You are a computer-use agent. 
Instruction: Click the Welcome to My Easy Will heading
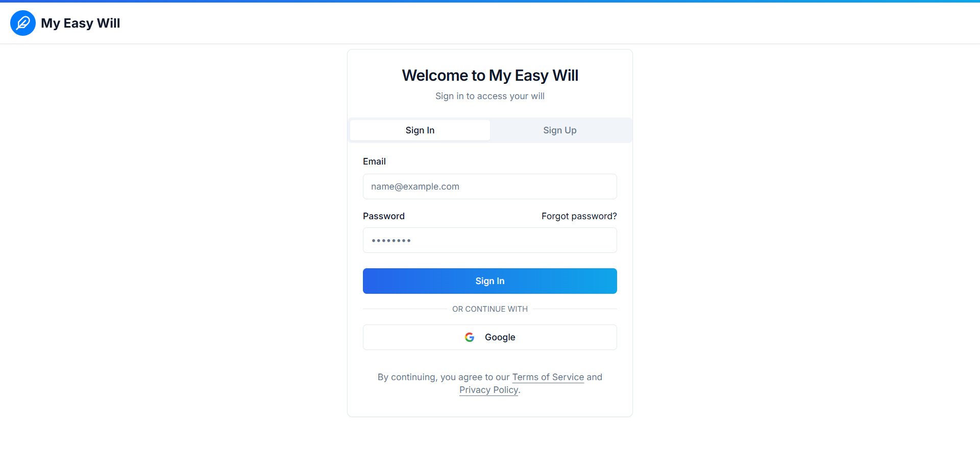coord(490,75)
